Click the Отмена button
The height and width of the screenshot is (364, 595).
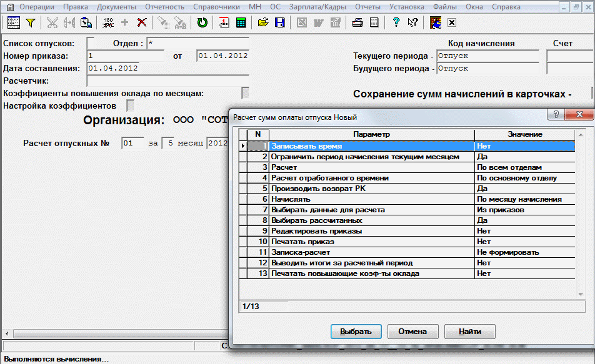coord(413,332)
